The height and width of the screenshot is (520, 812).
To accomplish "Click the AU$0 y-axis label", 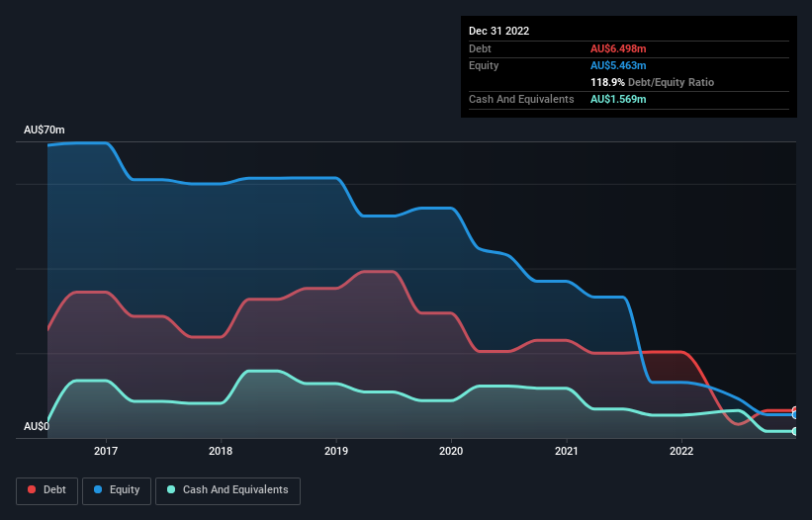I will [37, 426].
